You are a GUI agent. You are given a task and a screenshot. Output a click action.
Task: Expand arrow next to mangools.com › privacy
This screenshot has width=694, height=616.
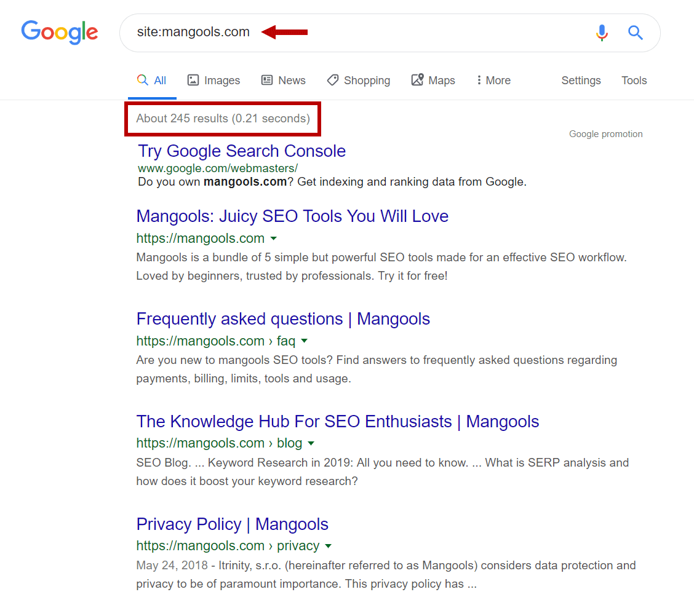[x=328, y=546]
